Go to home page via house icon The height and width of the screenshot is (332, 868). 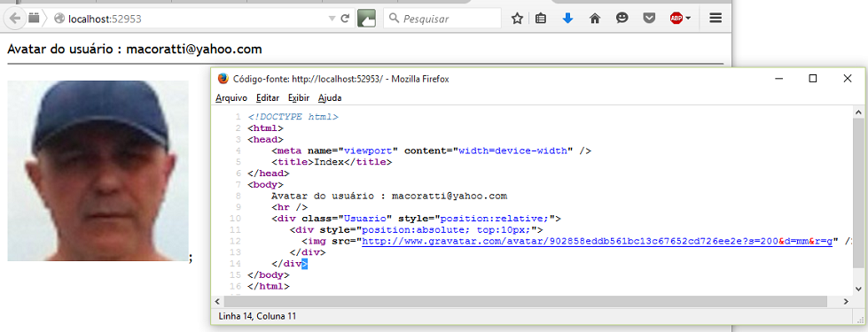click(595, 19)
